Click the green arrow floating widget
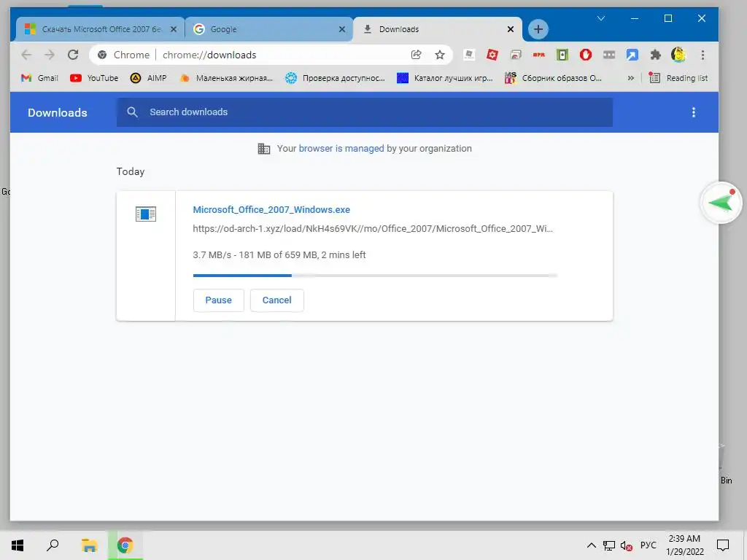The image size is (747, 560). [721, 203]
